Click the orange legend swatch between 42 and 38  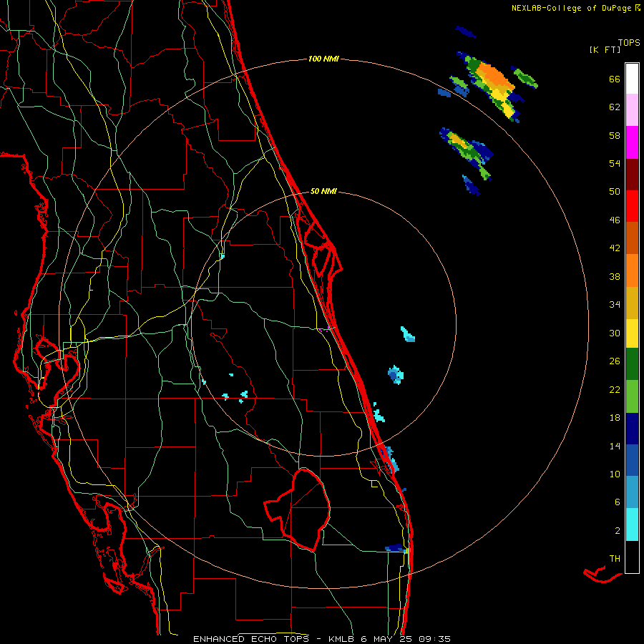click(632, 270)
